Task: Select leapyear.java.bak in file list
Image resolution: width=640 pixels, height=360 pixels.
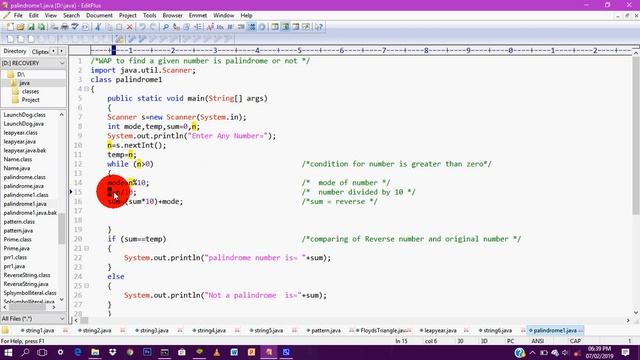Action: coord(25,150)
